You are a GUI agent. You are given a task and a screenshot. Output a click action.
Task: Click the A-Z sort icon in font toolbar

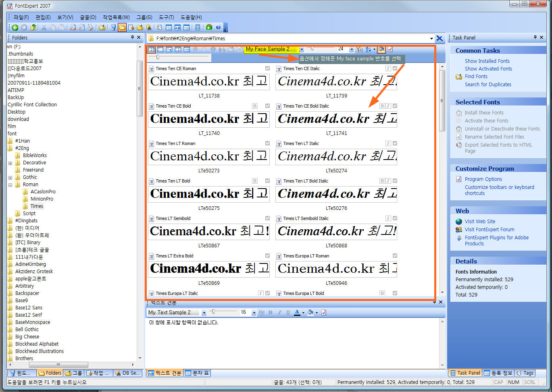click(x=368, y=49)
